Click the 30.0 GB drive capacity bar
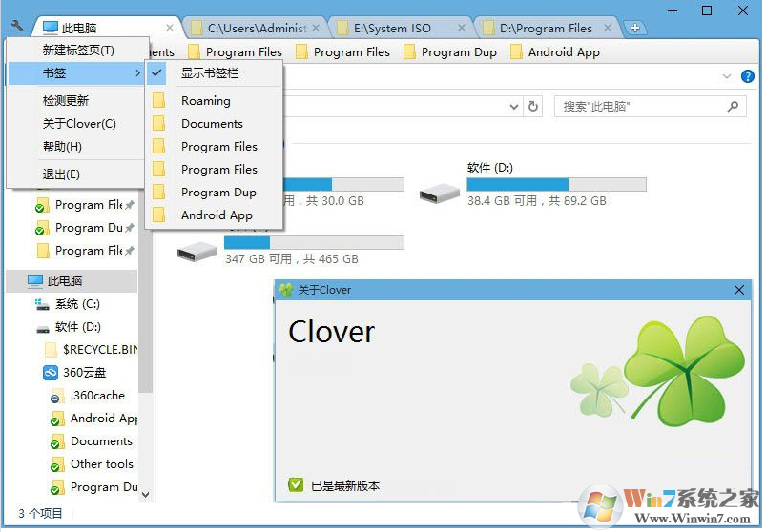This screenshot has width=766, height=532. (x=343, y=185)
